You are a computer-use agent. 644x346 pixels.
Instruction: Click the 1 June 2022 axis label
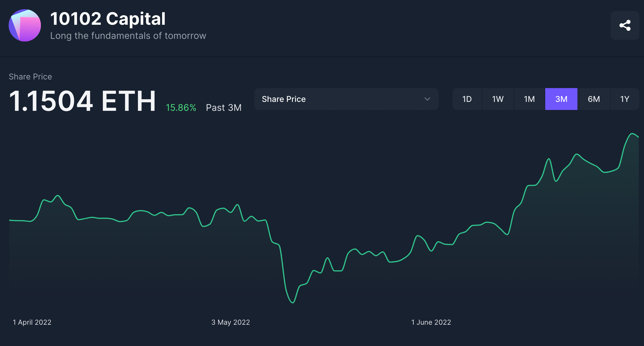431,322
